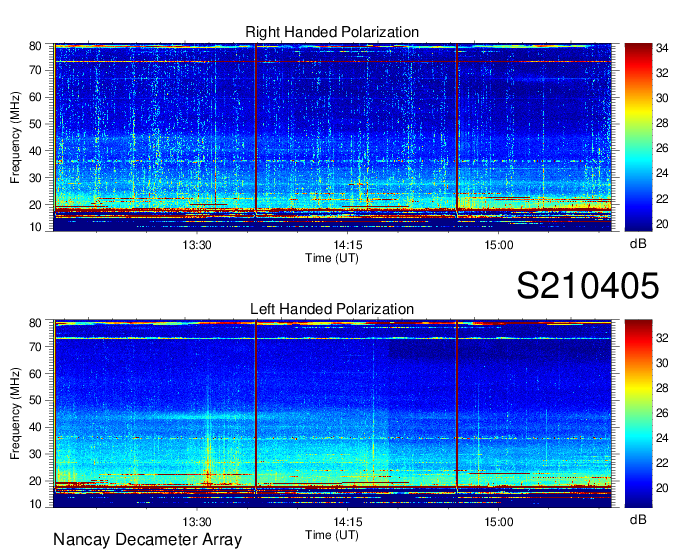Click the "Left Handed Polarization" plot title

[332, 309]
